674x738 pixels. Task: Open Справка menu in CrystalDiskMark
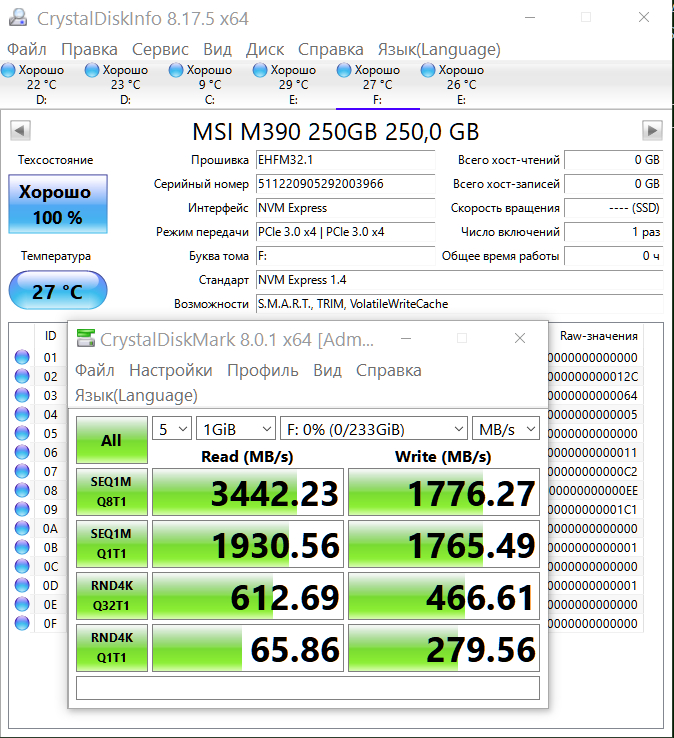pyautogui.click(x=388, y=370)
